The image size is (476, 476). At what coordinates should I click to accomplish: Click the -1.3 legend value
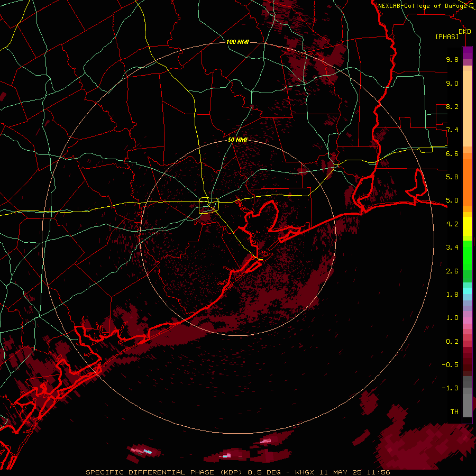click(x=450, y=388)
